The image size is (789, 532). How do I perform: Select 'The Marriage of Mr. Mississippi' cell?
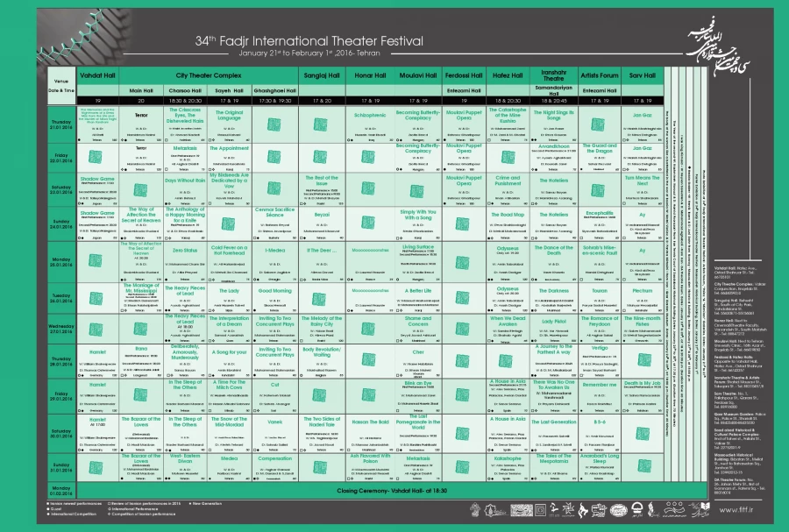tap(141, 298)
